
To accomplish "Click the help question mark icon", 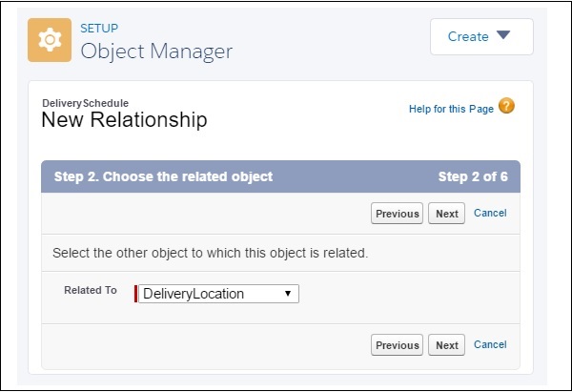I will point(506,107).
